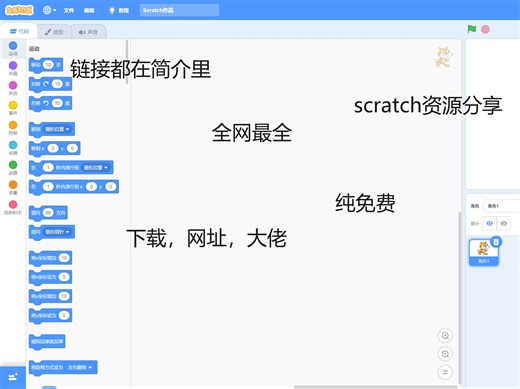Click the 10 value in move steps block
Screen dimensions: 520x389
[48, 65]
